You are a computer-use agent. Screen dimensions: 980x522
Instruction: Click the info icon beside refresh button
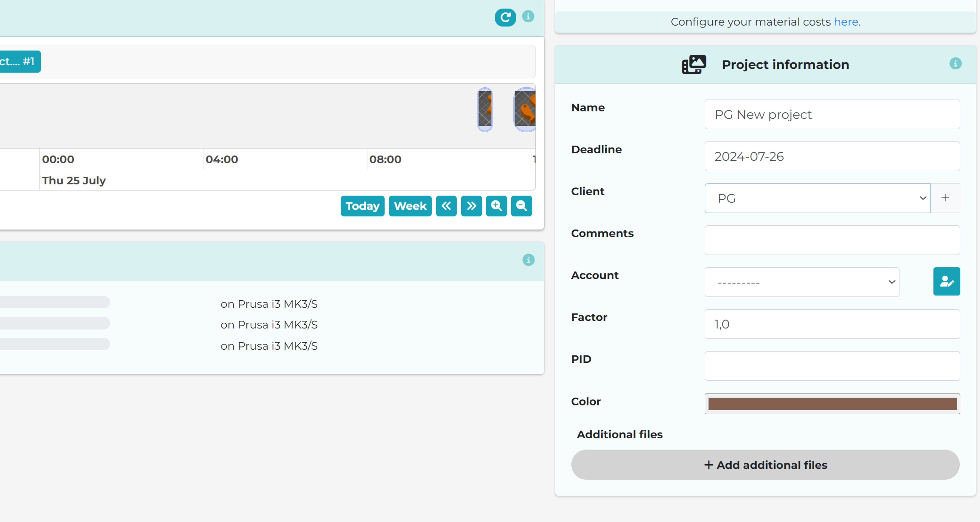(x=528, y=16)
